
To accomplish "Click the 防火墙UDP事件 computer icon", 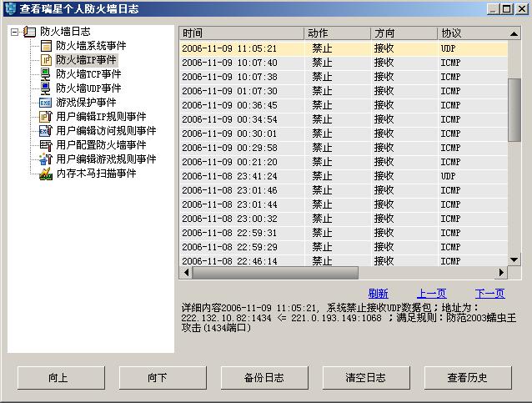I will click(46, 88).
